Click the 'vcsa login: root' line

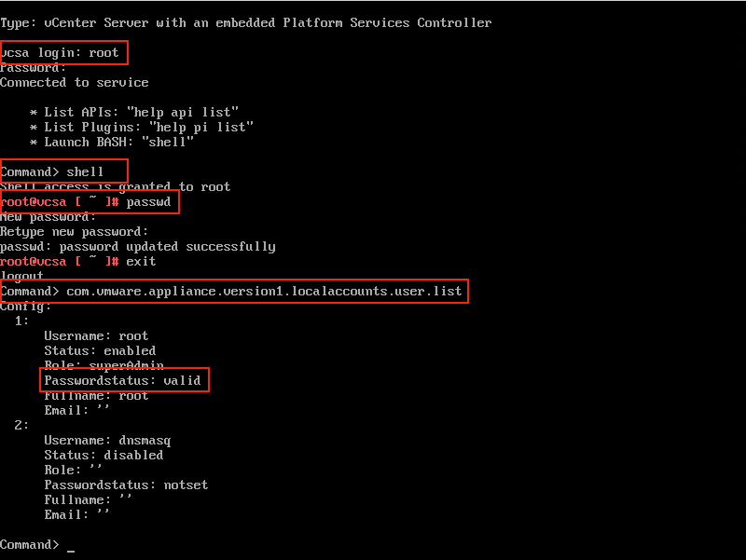pyautogui.click(x=60, y=52)
